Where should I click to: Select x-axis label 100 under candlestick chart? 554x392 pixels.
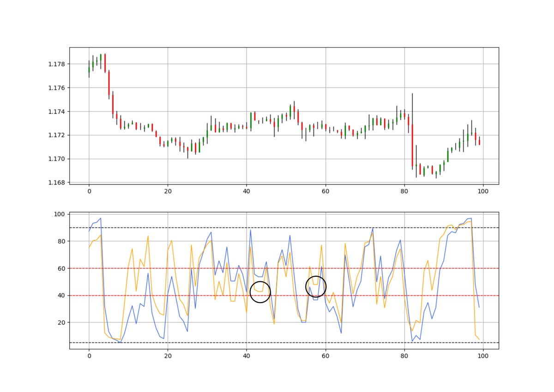[483, 191]
